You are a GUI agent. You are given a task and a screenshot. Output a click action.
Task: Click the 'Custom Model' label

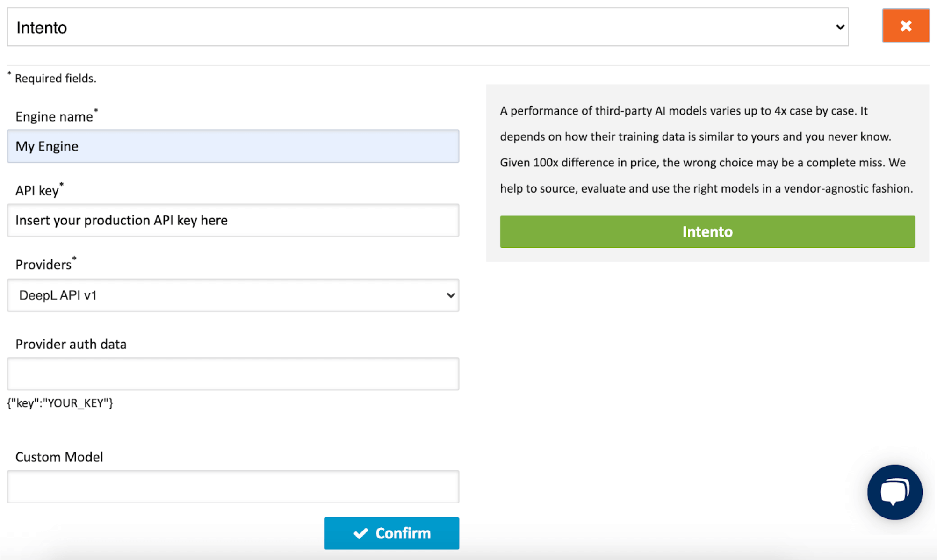(x=59, y=457)
